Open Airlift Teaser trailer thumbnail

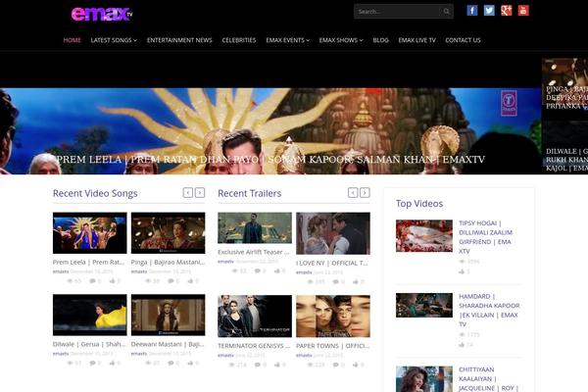click(x=255, y=227)
